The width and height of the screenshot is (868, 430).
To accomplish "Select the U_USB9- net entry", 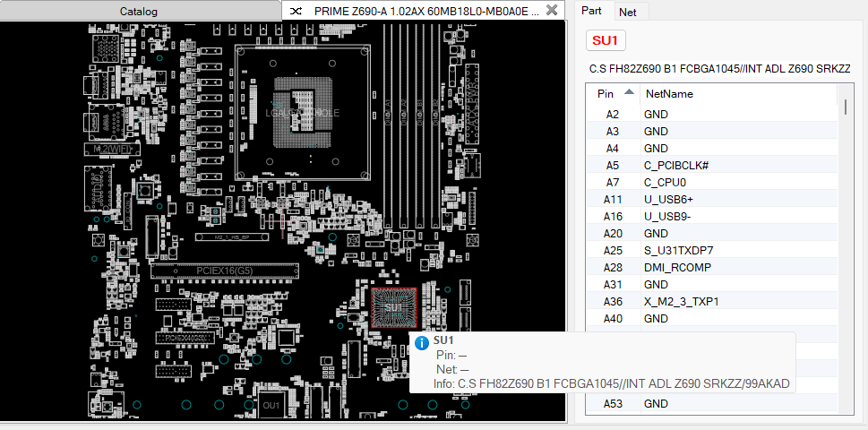I will [667, 217].
